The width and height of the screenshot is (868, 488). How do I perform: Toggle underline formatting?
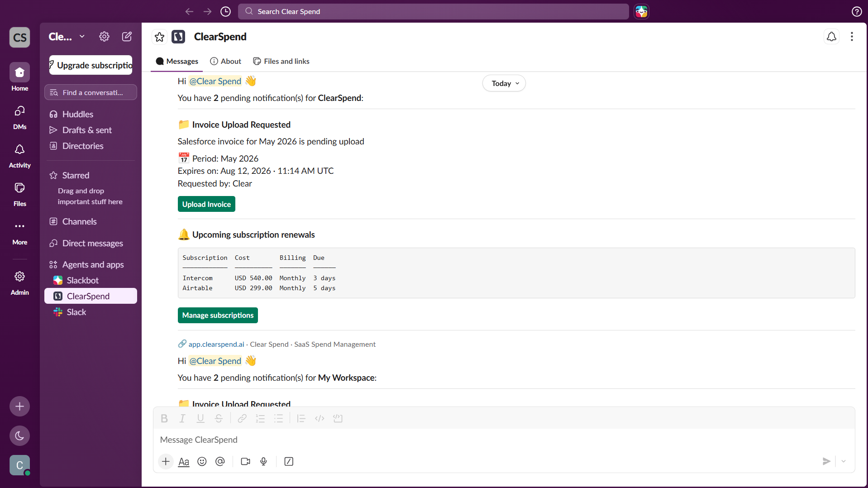(200, 418)
